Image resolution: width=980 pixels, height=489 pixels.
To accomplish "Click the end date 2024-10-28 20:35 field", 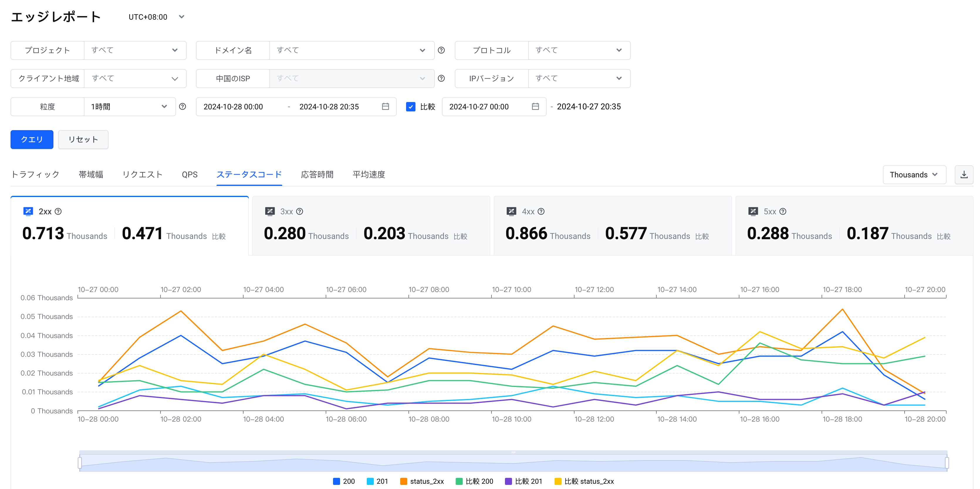I will 329,107.
